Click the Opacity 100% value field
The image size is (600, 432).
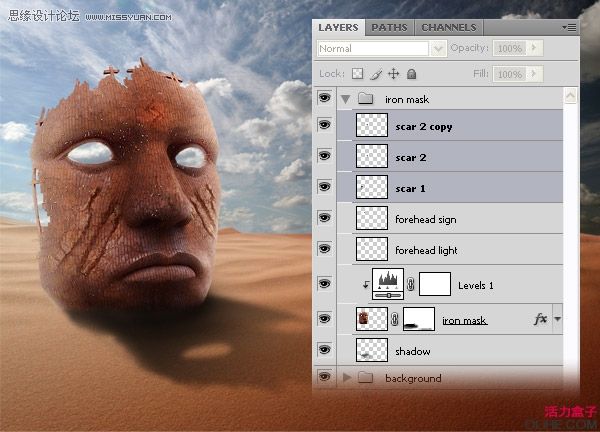[x=510, y=48]
